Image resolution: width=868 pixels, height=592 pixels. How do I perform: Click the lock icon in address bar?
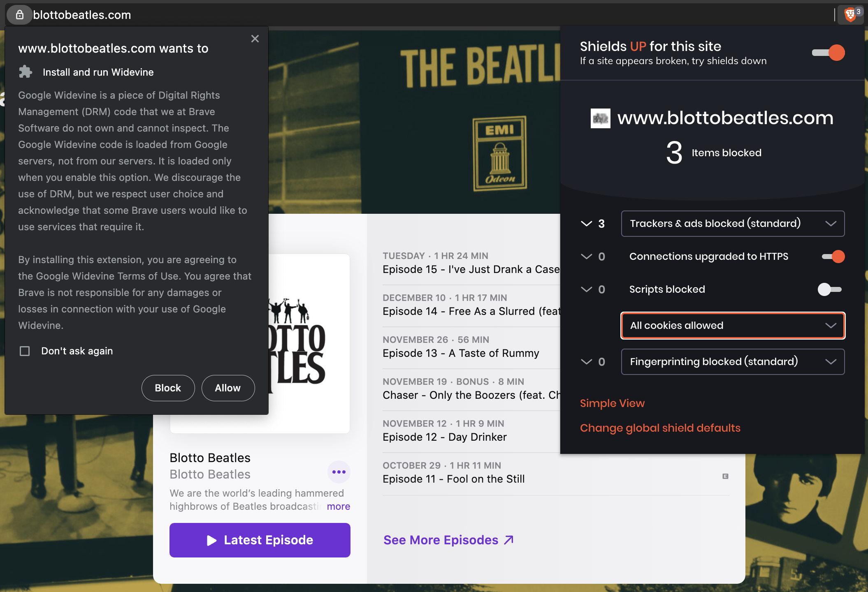pos(19,15)
